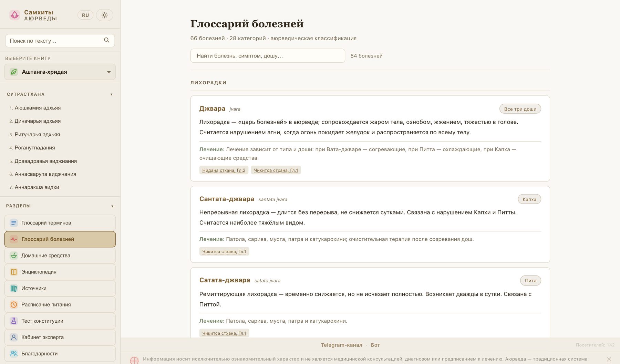This screenshot has height=364, width=620.
Task: Open the Telegram-канал footer link
Action: pos(342,345)
